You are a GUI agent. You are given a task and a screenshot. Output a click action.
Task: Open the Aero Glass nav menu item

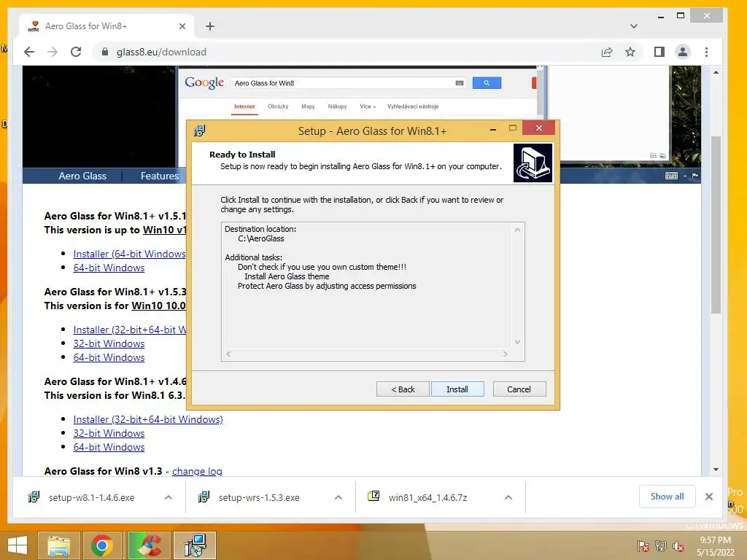(82, 176)
